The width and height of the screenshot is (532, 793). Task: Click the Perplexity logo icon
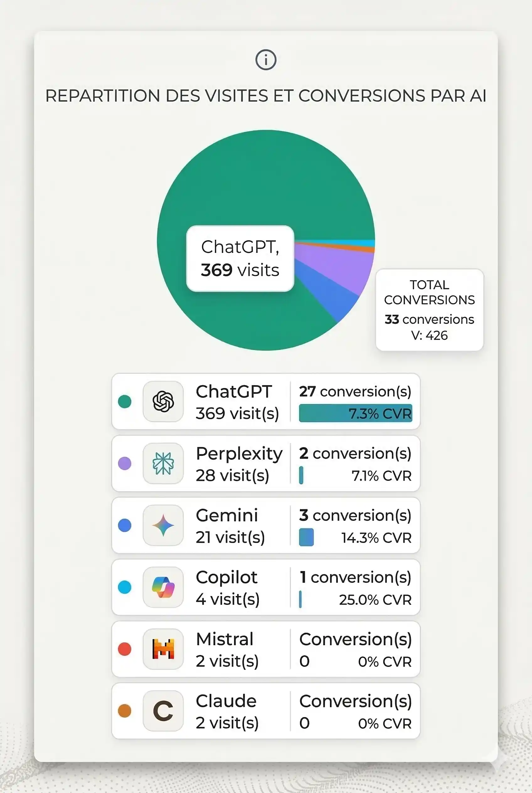tap(163, 464)
